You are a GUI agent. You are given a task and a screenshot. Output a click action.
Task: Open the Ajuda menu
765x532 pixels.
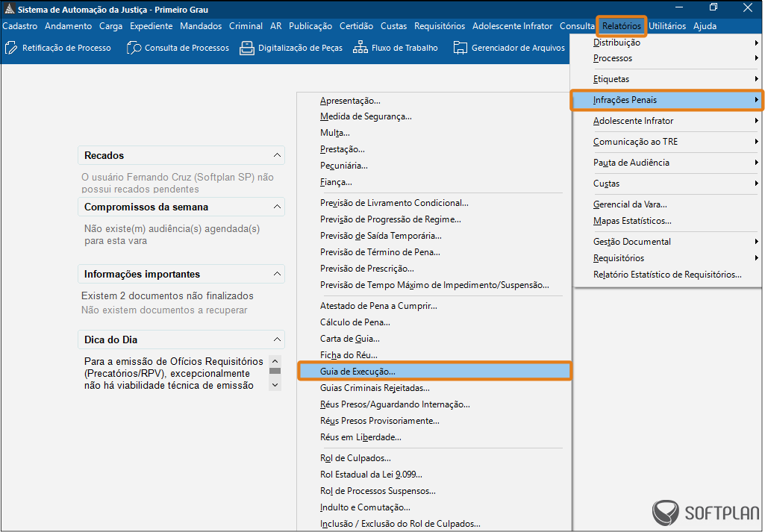pyautogui.click(x=705, y=26)
